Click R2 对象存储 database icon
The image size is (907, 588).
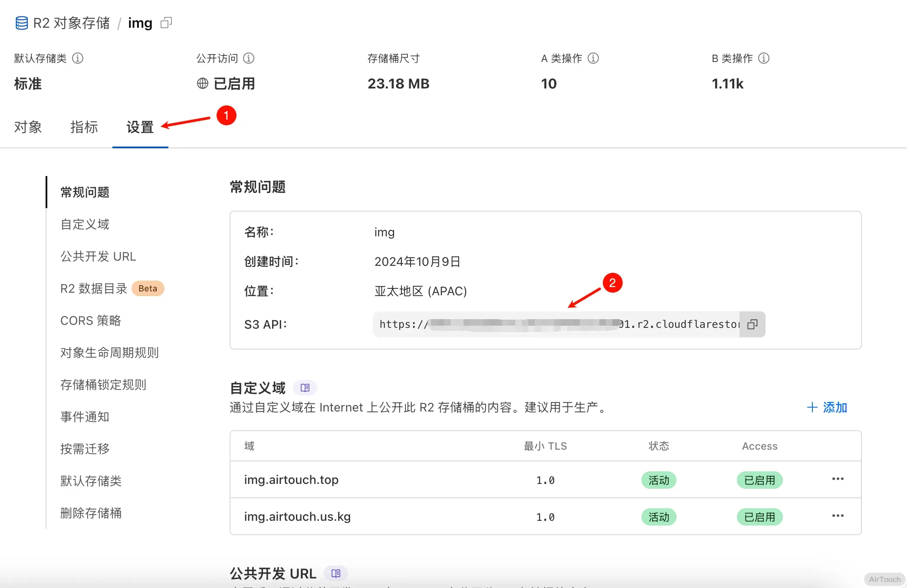(x=22, y=23)
